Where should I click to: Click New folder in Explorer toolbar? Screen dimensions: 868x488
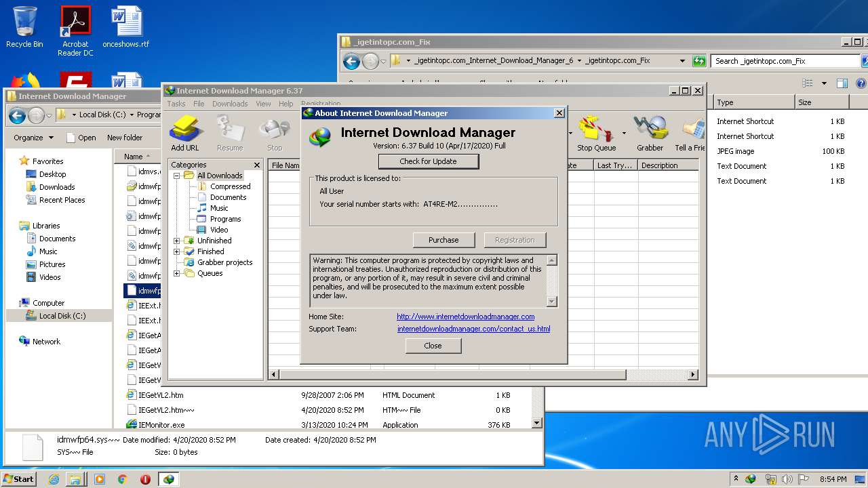(x=125, y=138)
